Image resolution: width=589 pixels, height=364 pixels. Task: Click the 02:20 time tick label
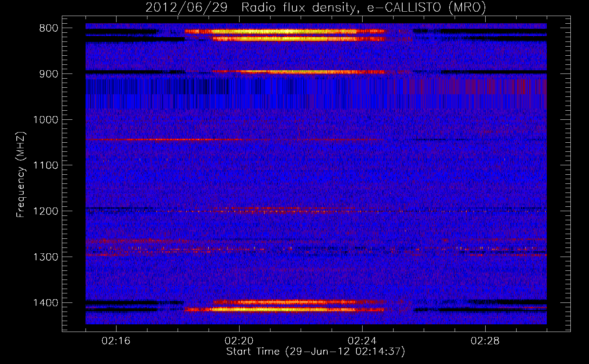239,341
